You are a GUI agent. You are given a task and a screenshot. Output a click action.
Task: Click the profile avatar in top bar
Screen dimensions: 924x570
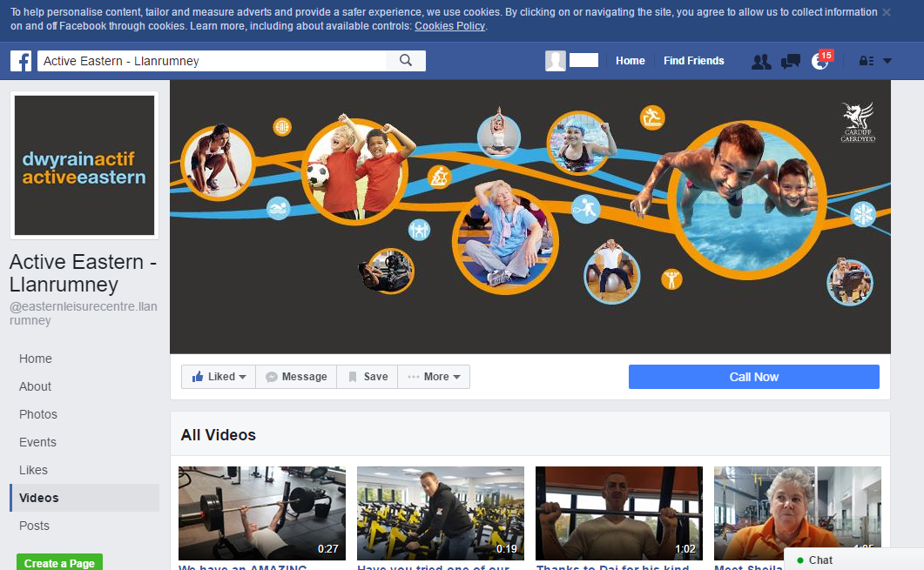555,61
